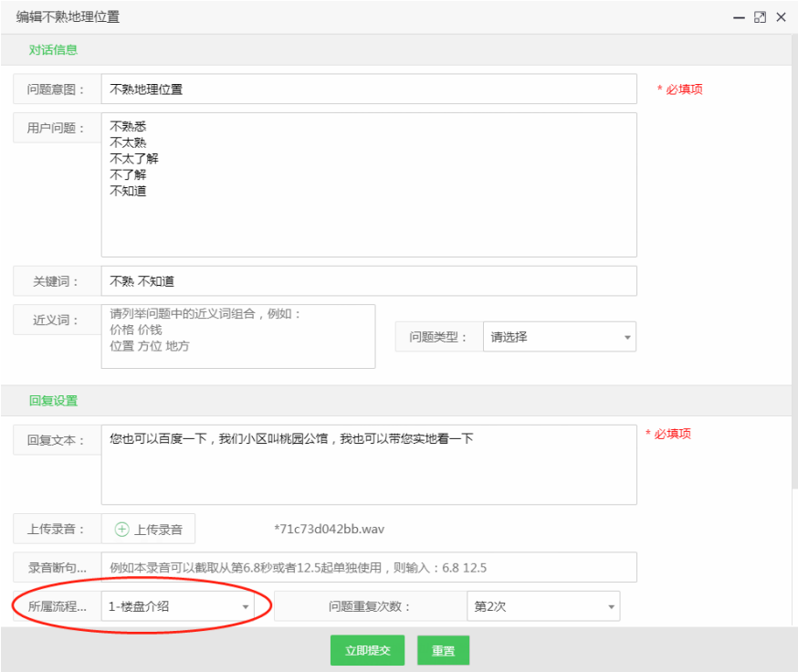The image size is (798, 672).
Task: Select the 回复设置 section header
Action: (53, 401)
